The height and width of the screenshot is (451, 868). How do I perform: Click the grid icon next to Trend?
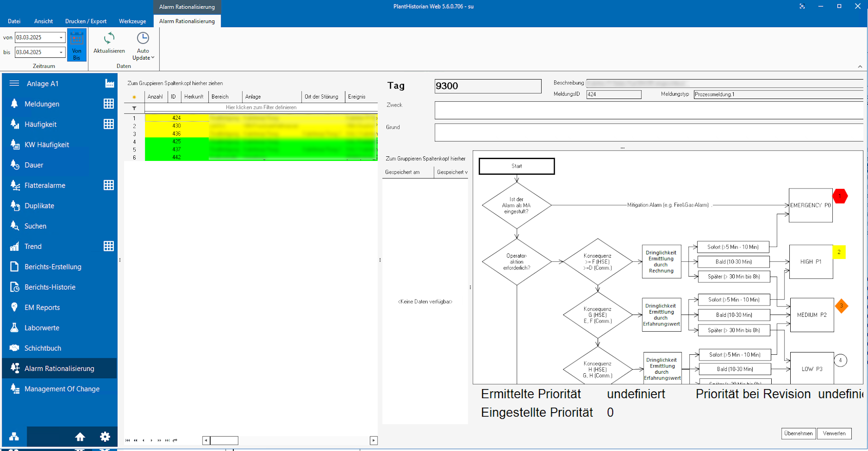click(x=108, y=246)
